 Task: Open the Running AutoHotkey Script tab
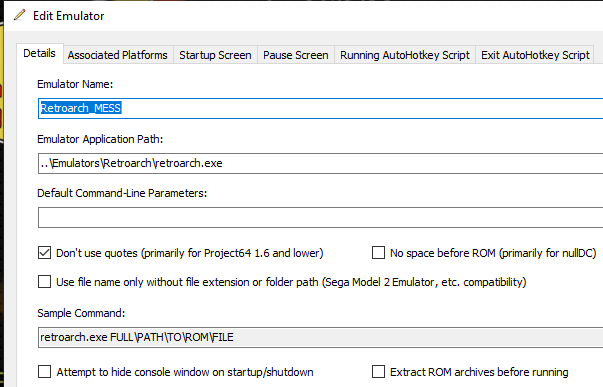click(x=405, y=55)
